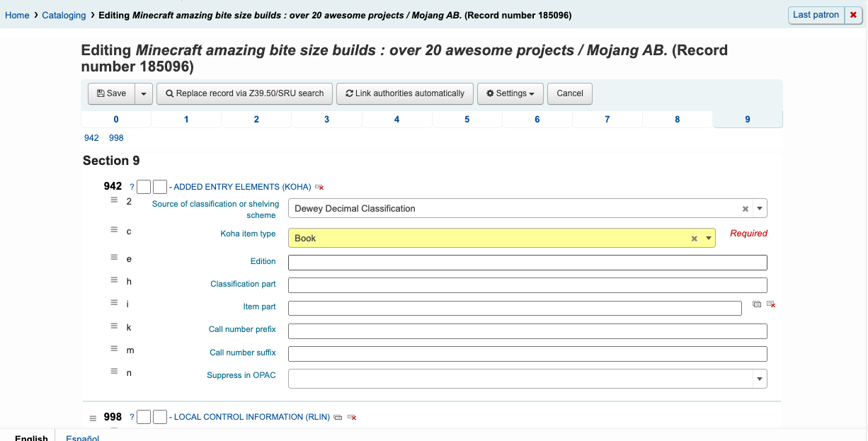Click into the Call number suffix field
The height and width of the screenshot is (441, 868).
527,354
